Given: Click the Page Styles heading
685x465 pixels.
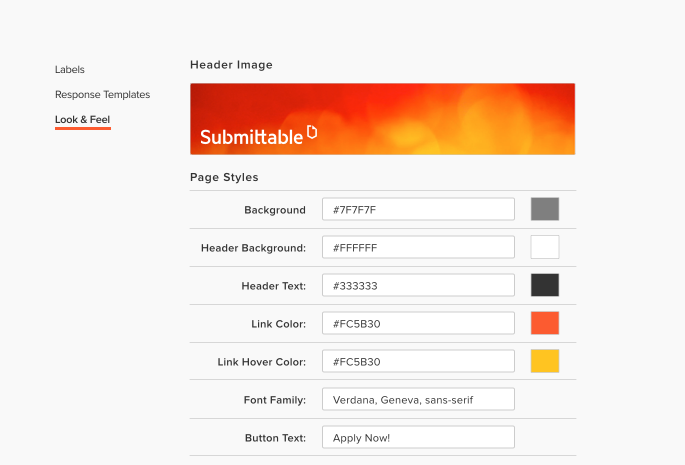Looking at the screenshot, I should tap(224, 177).
